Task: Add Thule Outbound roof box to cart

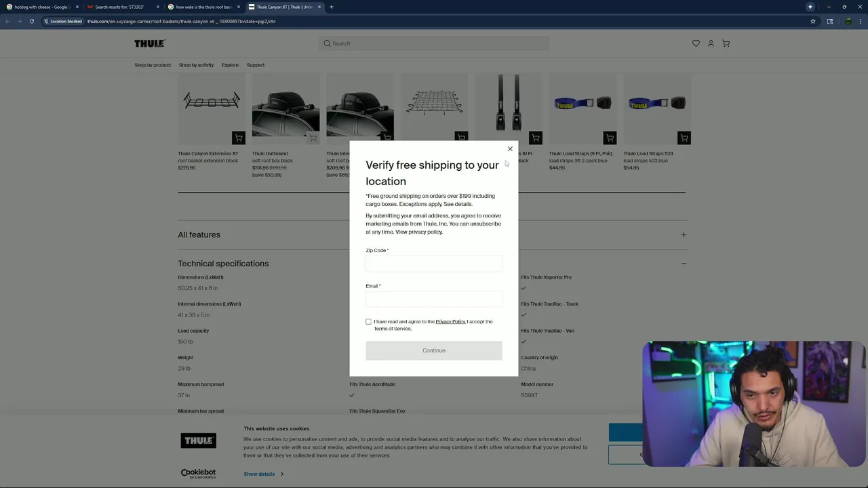Action: pyautogui.click(x=313, y=138)
